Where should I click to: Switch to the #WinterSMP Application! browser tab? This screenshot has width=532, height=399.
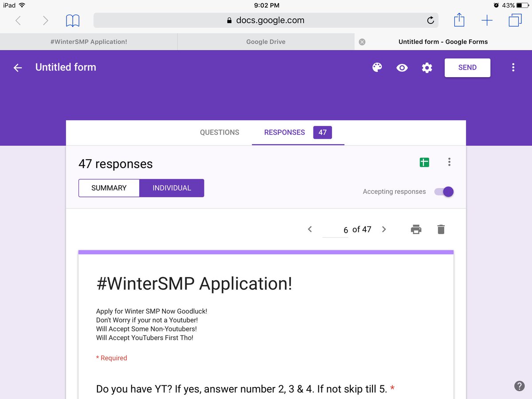[89, 42]
